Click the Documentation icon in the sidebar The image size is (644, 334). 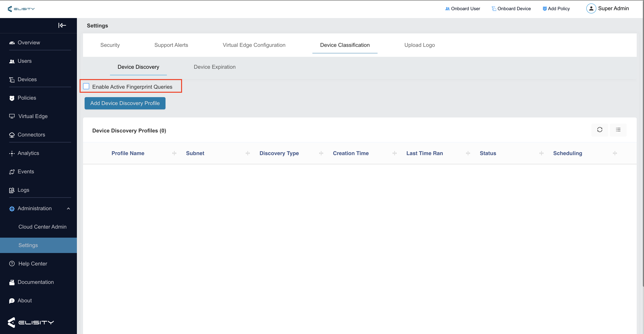[12, 282]
